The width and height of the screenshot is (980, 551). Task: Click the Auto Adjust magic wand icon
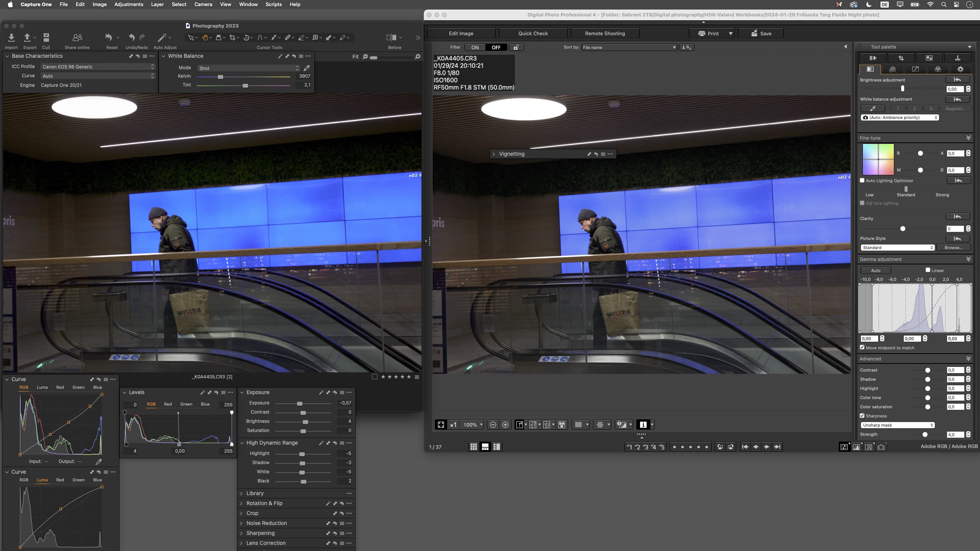point(162,37)
